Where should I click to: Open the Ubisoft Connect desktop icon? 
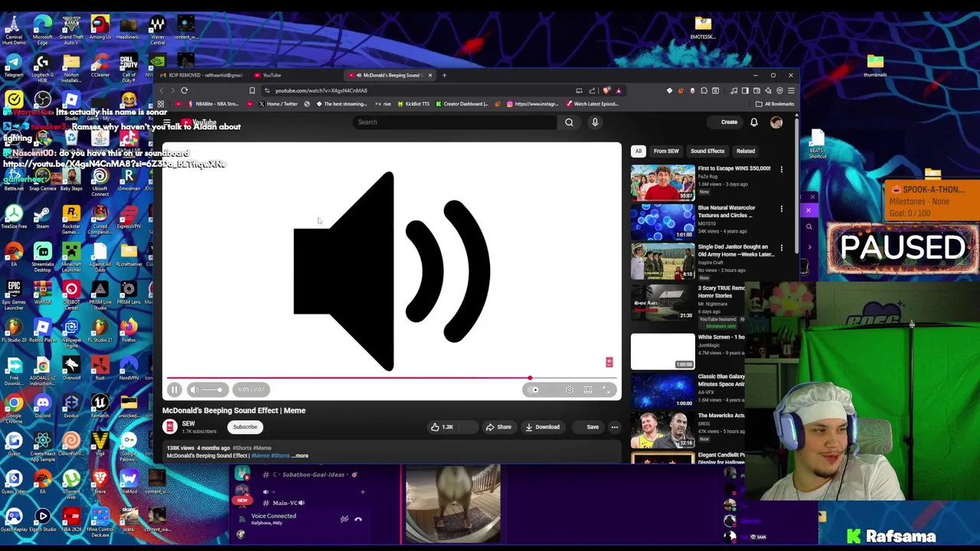[100, 179]
